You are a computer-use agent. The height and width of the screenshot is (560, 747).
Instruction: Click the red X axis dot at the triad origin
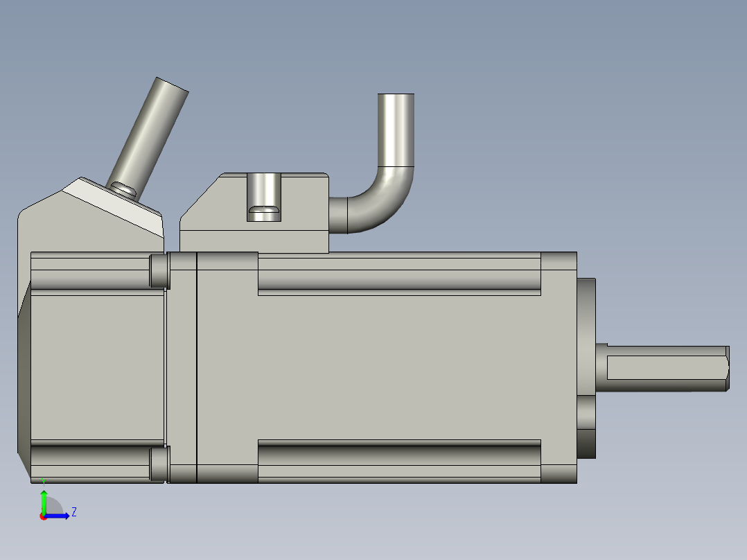click(44, 516)
